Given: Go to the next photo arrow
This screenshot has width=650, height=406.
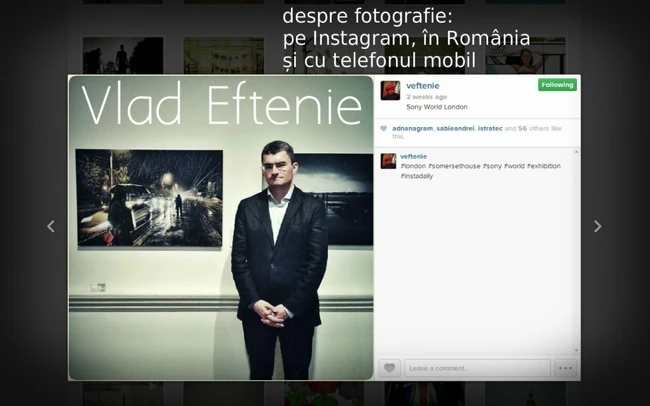Looking at the screenshot, I should pyautogui.click(x=597, y=227).
